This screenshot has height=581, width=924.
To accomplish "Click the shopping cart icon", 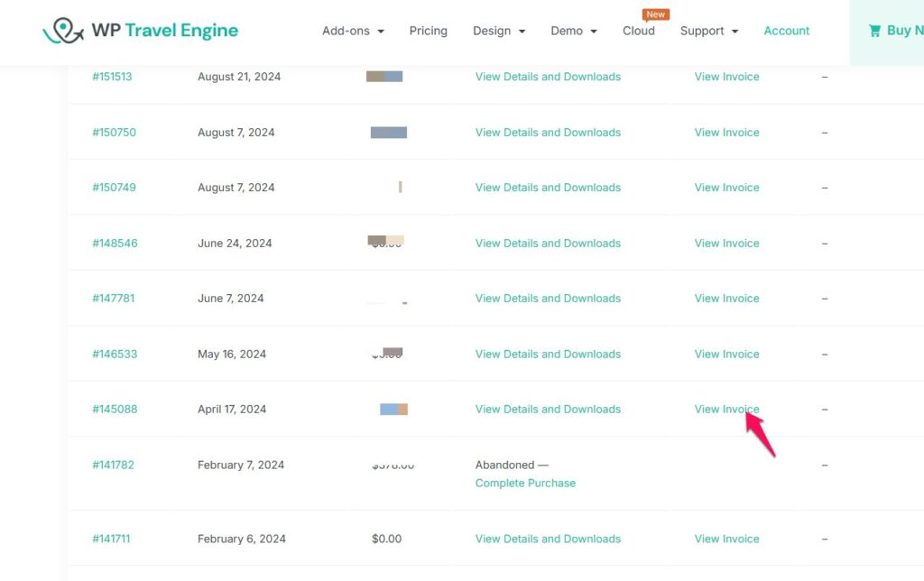I will coord(874,31).
